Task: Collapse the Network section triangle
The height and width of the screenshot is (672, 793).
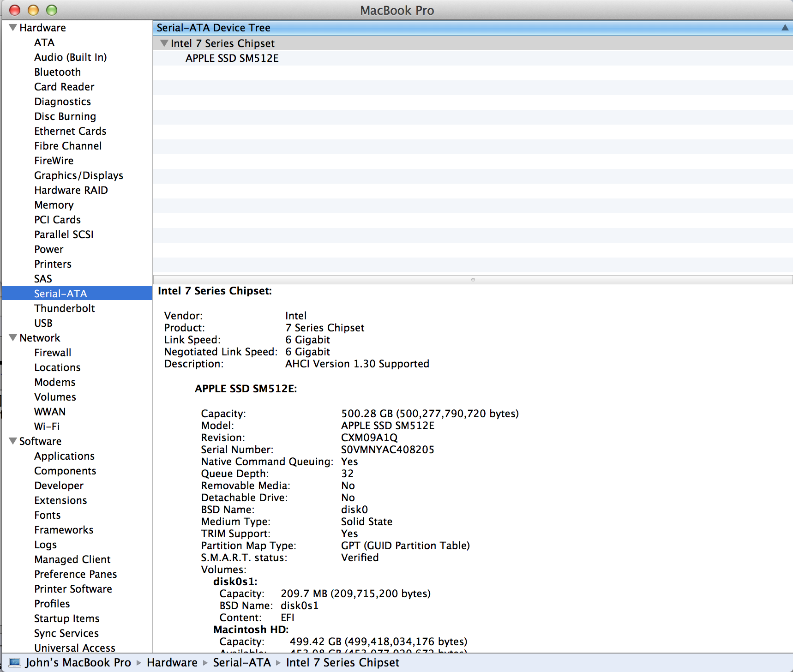Action: [13, 338]
